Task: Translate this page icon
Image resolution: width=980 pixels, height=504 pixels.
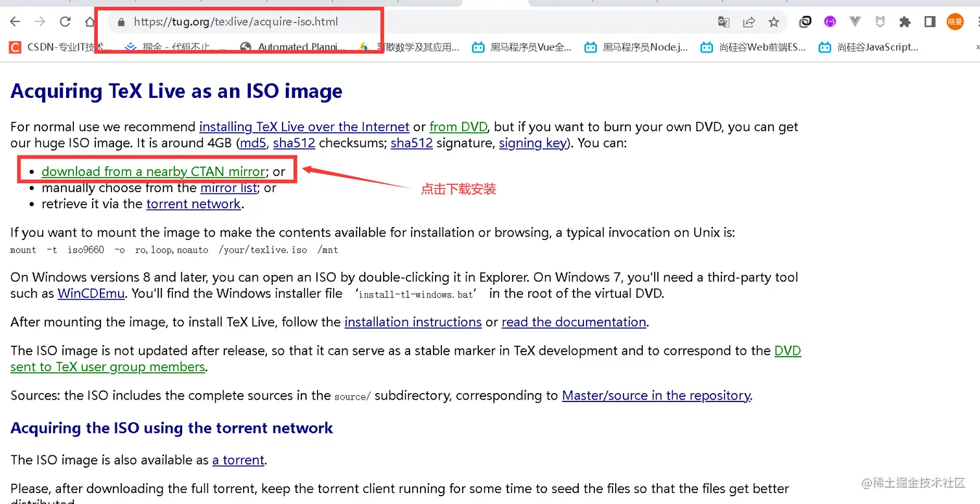Action: [724, 22]
